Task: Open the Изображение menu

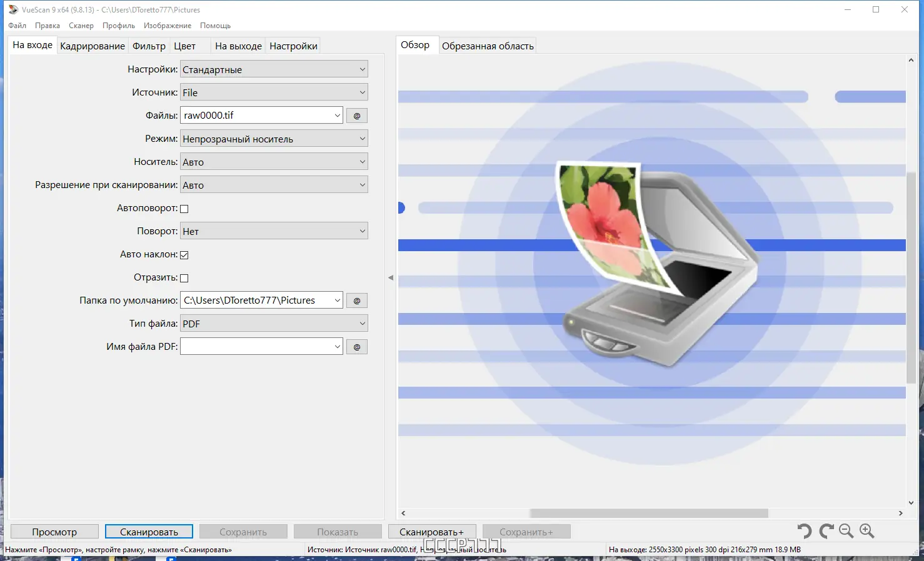Action: click(x=168, y=26)
